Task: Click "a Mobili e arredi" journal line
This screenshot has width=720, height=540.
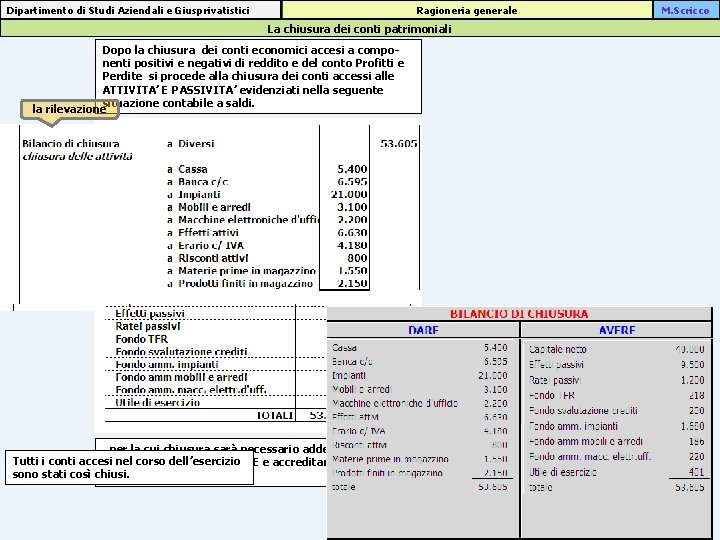Action: tap(208, 207)
